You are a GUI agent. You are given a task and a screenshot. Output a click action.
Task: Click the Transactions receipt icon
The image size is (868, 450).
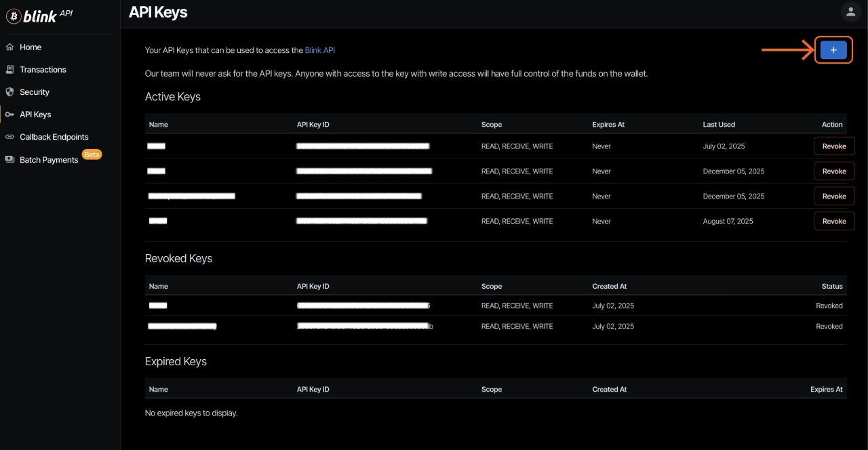9,70
